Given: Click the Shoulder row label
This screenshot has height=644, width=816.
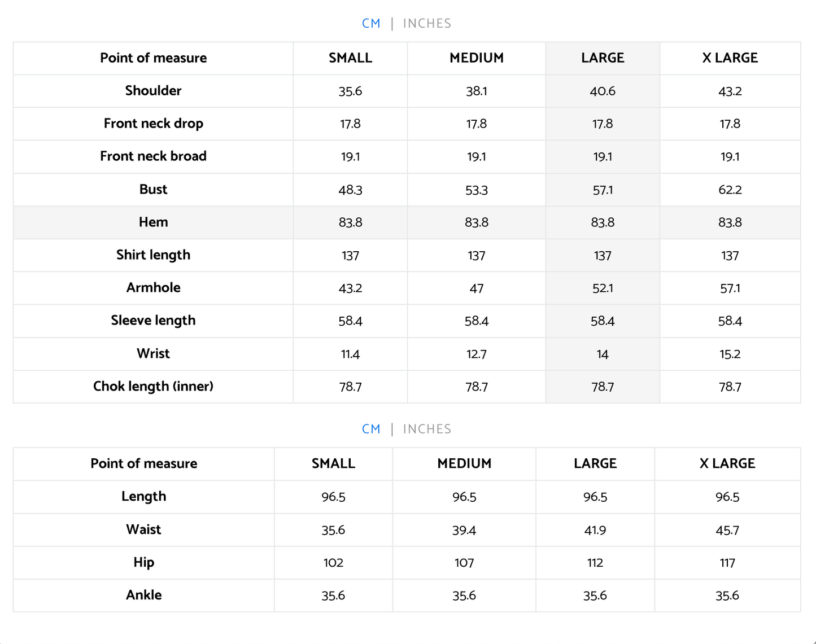Looking at the screenshot, I should (x=154, y=91).
